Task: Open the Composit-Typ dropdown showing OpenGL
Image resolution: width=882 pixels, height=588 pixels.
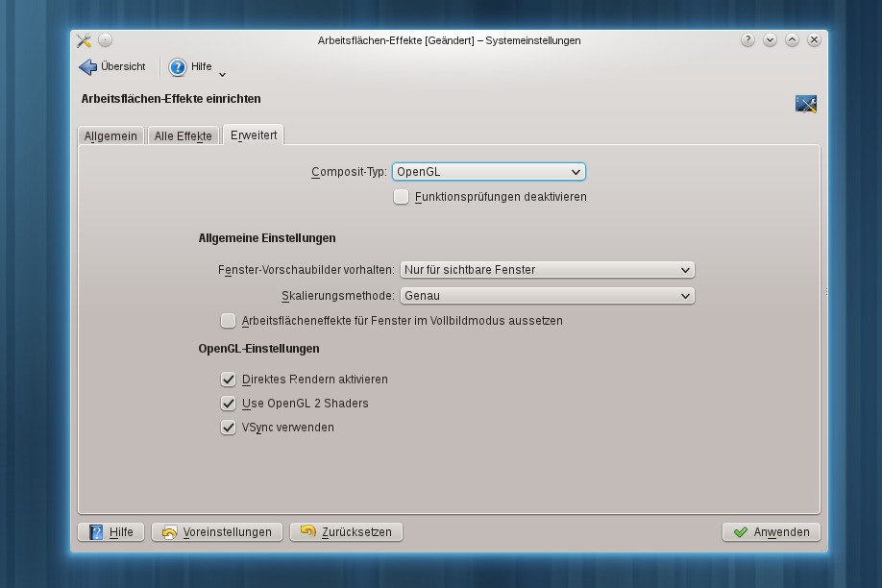Action: coord(489,172)
